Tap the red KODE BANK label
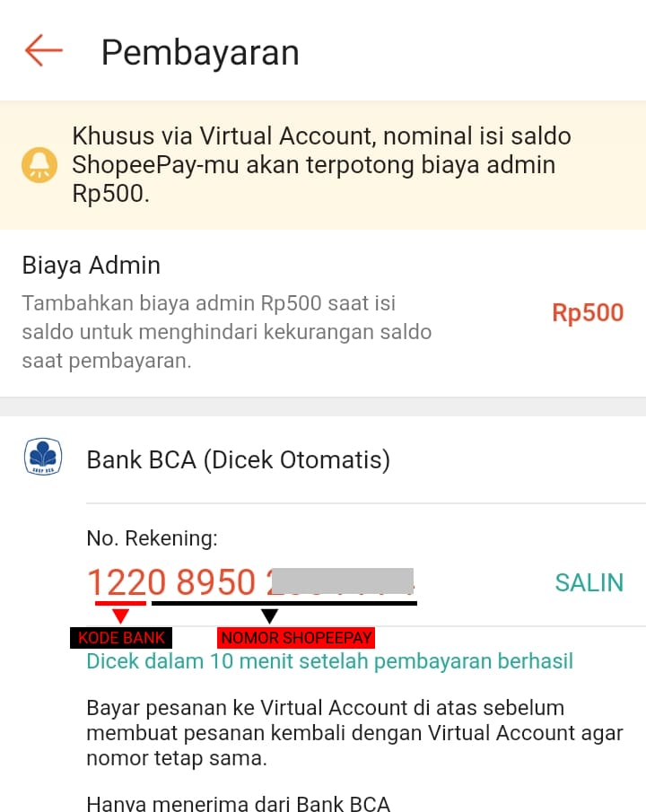Screen dimensions: 646x812 click(121, 638)
